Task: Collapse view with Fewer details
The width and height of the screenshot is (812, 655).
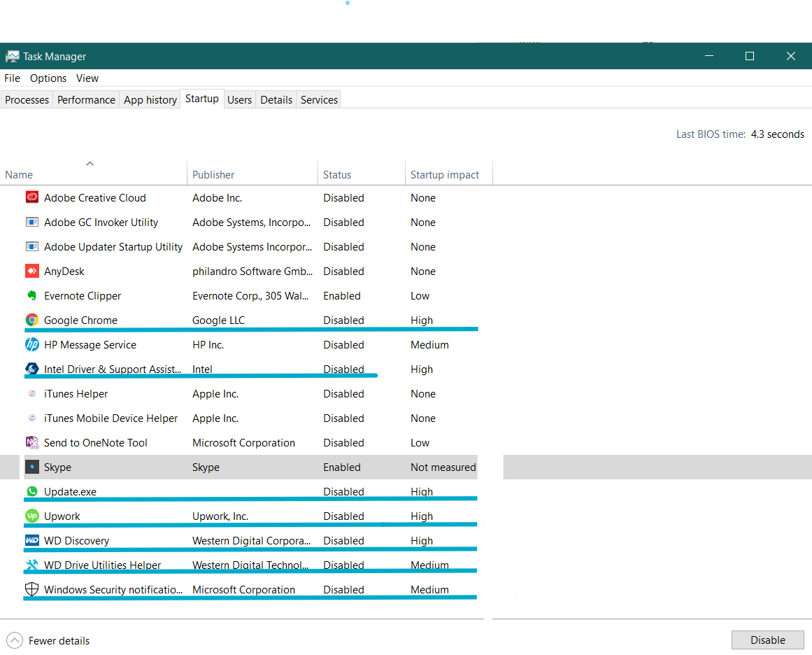Action: tap(48, 640)
